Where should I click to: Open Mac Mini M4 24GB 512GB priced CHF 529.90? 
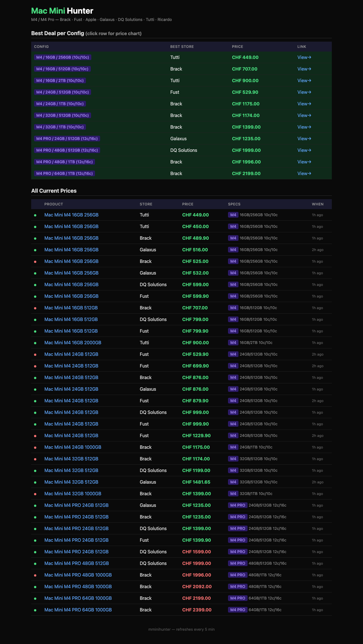[71, 354]
